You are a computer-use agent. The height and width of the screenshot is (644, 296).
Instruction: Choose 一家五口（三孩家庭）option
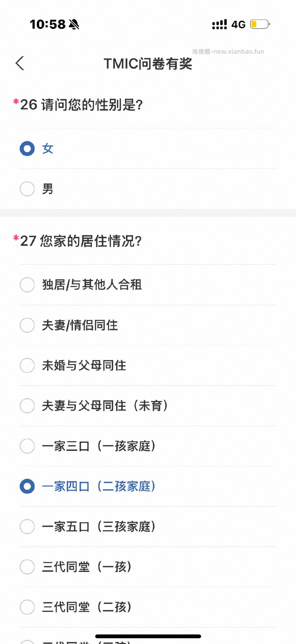tap(27, 526)
